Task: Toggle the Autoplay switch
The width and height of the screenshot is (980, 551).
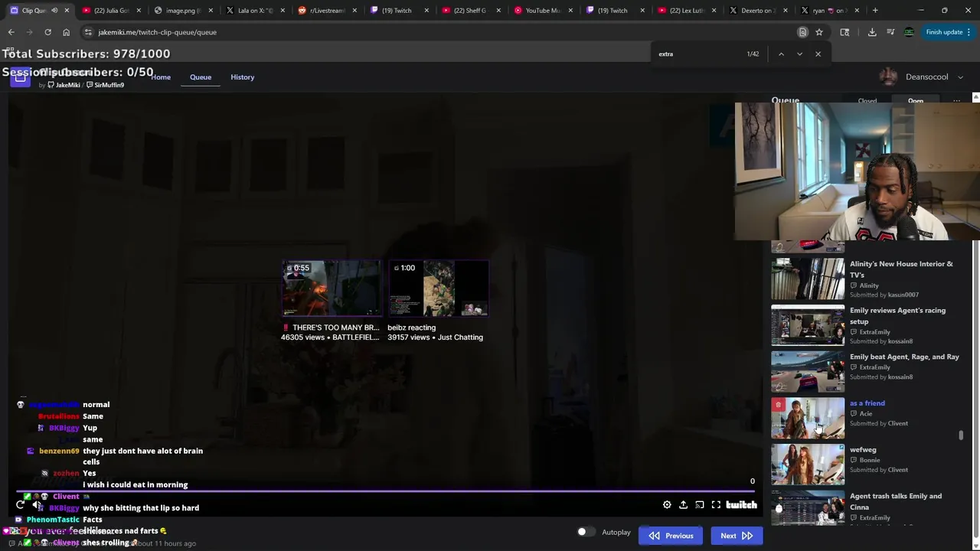Action: 585,532
